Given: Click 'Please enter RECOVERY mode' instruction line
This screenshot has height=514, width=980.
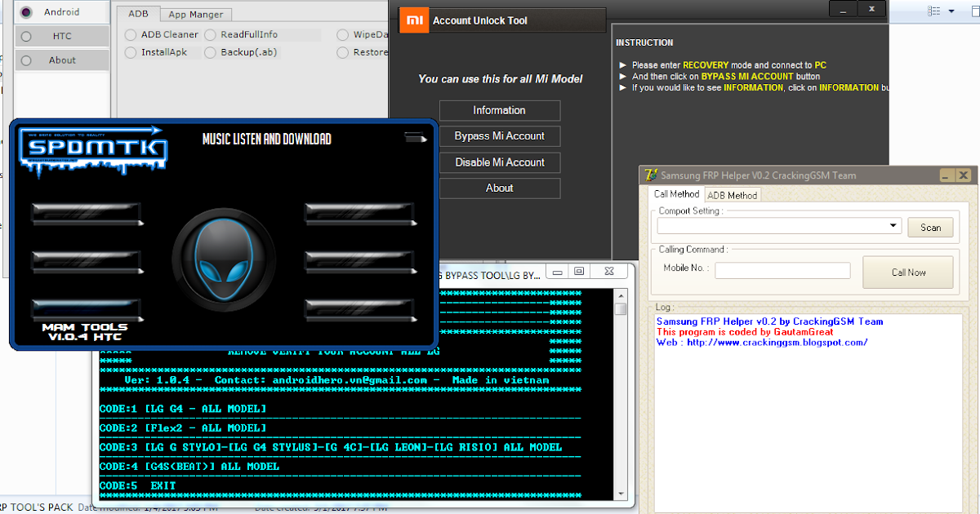Looking at the screenshot, I should [x=729, y=64].
